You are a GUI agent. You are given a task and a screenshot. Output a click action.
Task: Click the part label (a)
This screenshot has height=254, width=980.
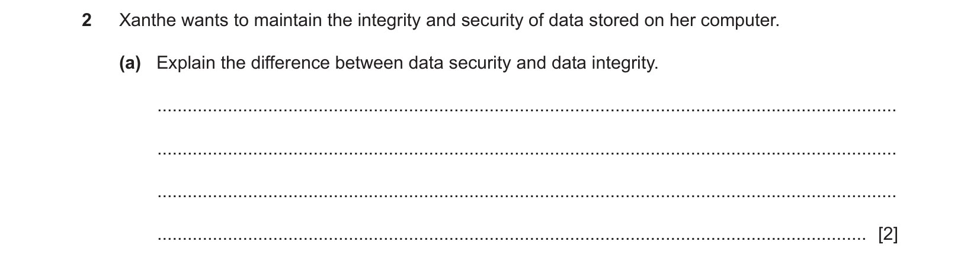[130, 63]
